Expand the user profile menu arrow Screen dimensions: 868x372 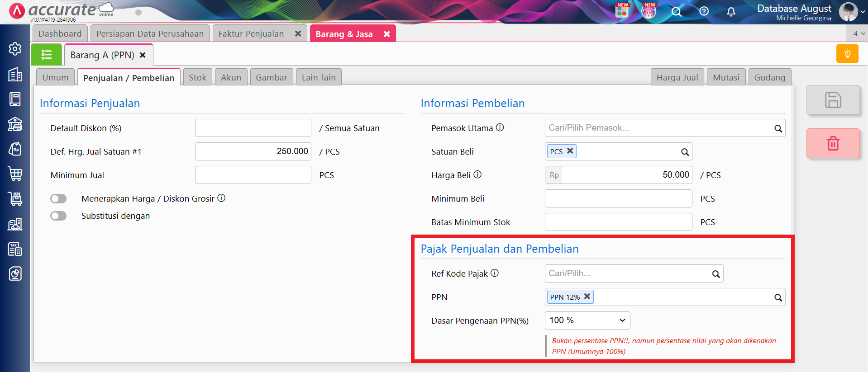[863, 12]
